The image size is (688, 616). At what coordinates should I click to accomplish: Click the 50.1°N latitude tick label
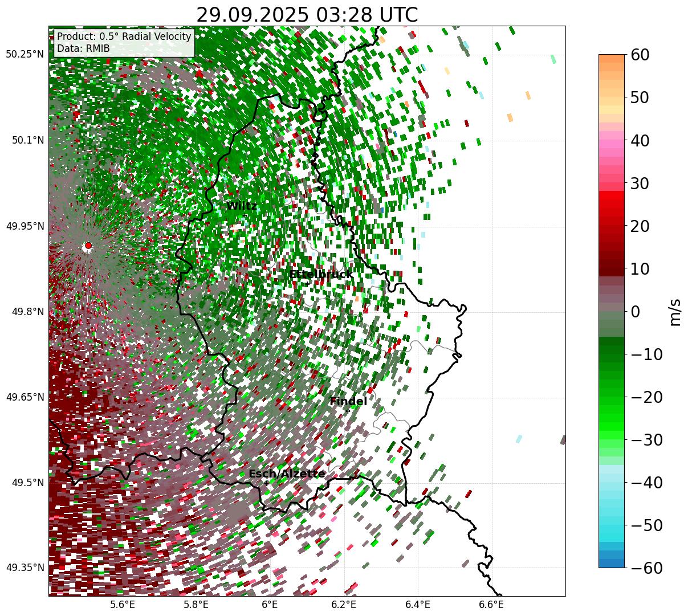click(27, 140)
